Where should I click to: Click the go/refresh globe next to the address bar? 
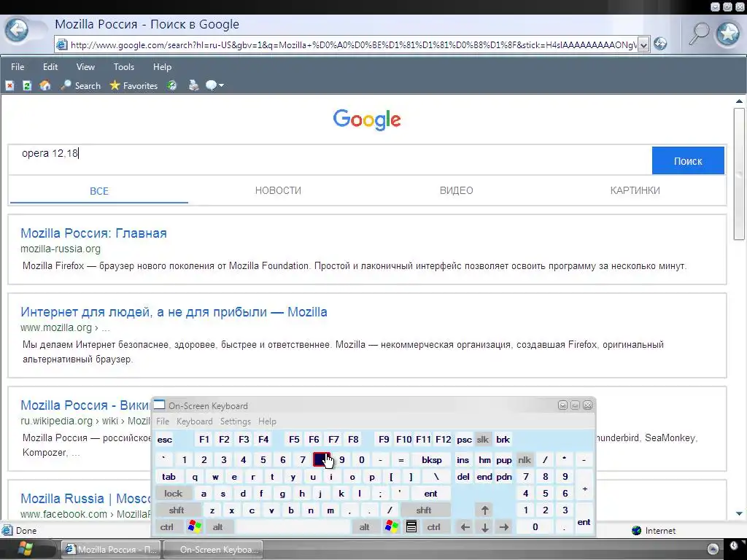coord(659,44)
